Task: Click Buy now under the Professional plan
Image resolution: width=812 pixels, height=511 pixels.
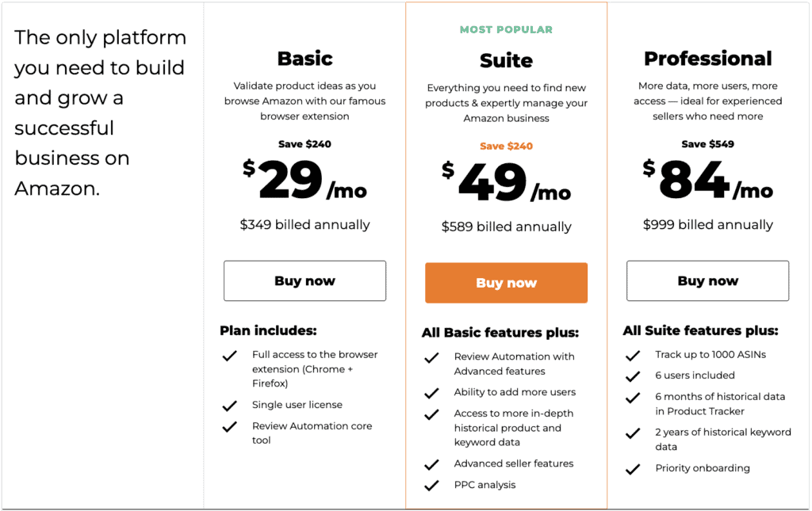Action: pos(707,280)
